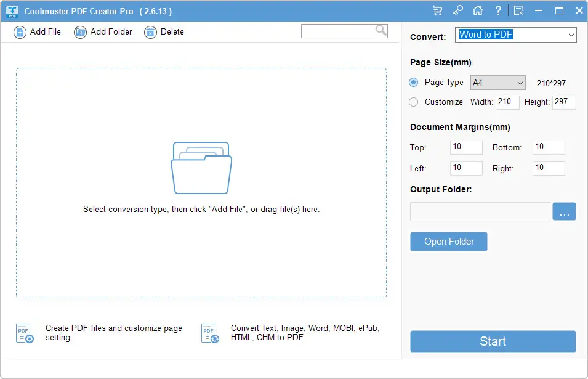Click the Top margin field

tap(466, 147)
